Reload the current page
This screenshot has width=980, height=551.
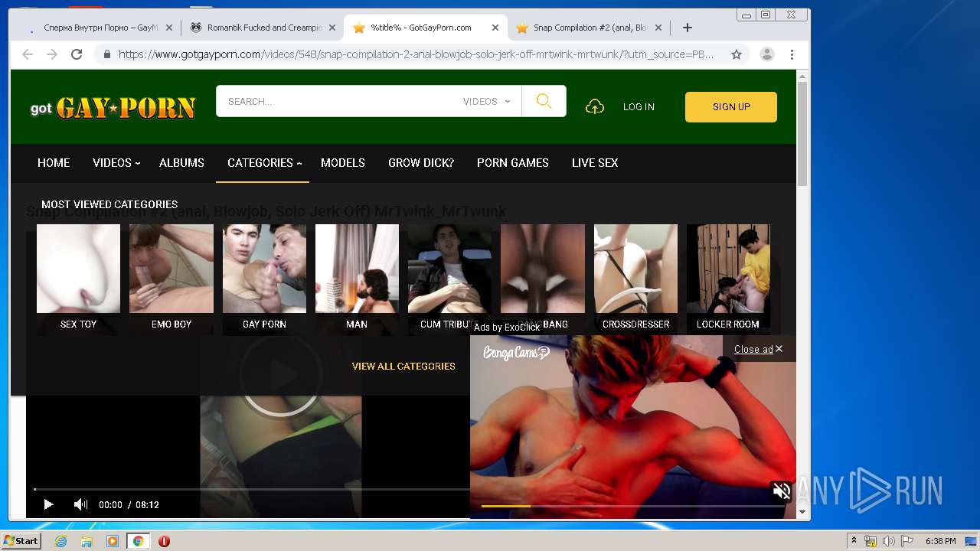77,54
